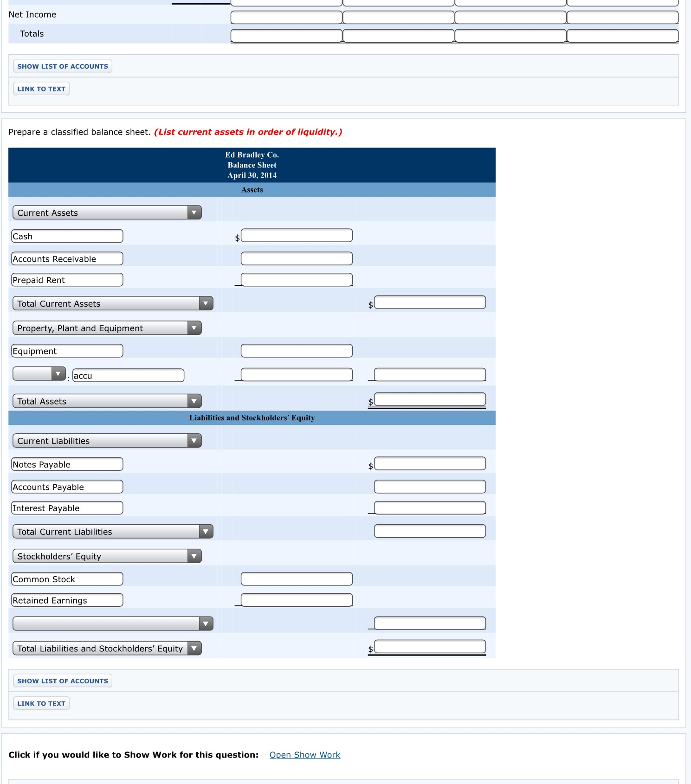Open the empty dropdown below Retained Earnings

(x=113, y=623)
